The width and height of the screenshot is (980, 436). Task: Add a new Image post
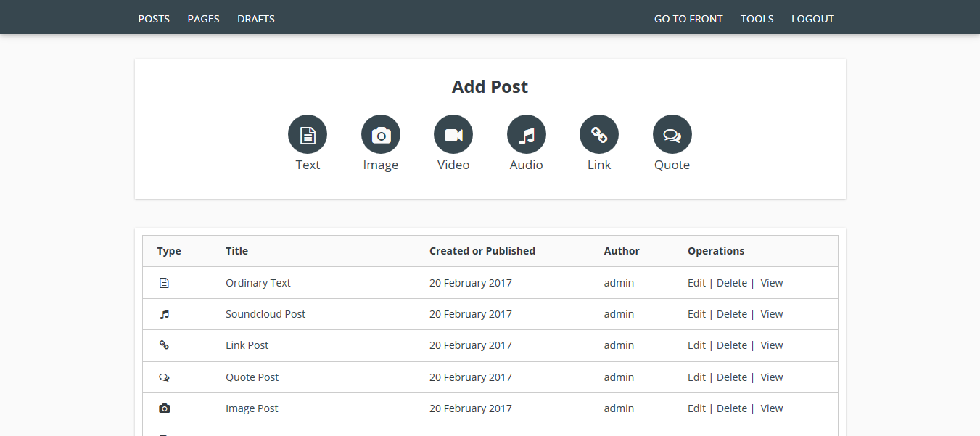(x=381, y=135)
